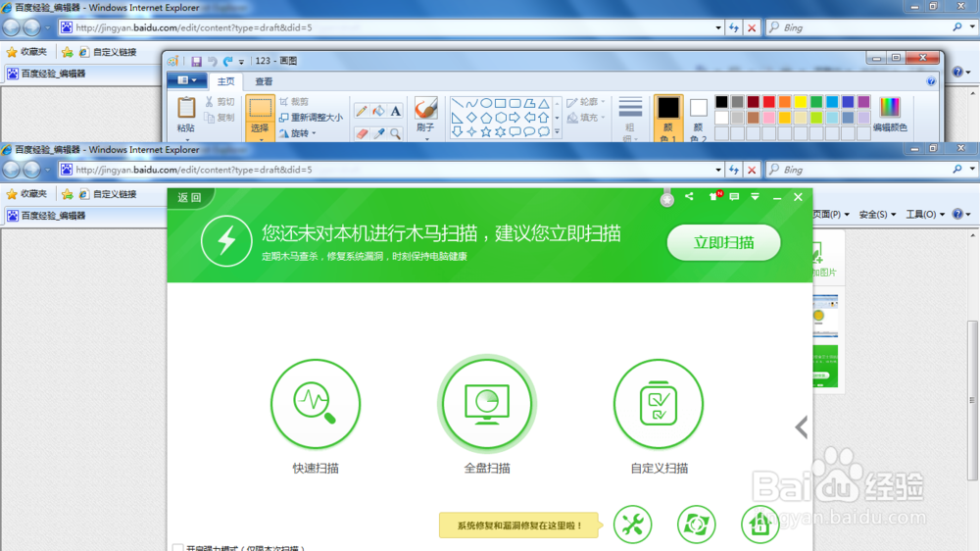This screenshot has width=980, height=551.
Task: Click the Paint help question icon
Action: pyautogui.click(x=931, y=81)
